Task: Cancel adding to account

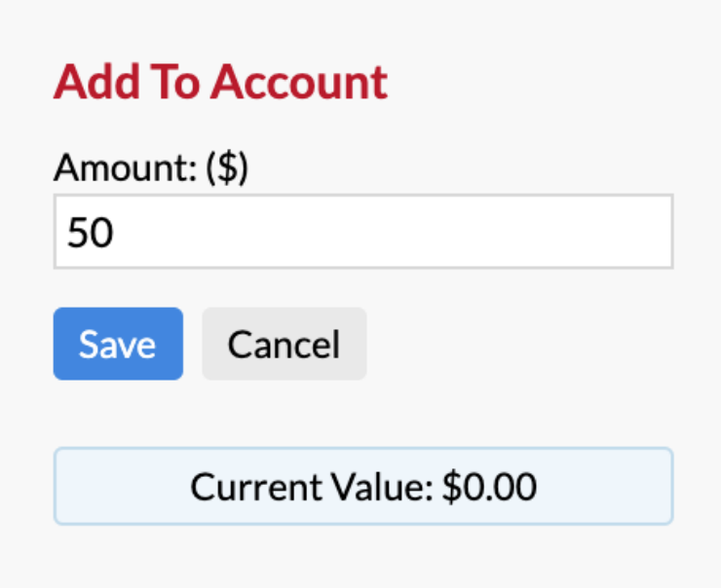Action: click(x=284, y=344)
